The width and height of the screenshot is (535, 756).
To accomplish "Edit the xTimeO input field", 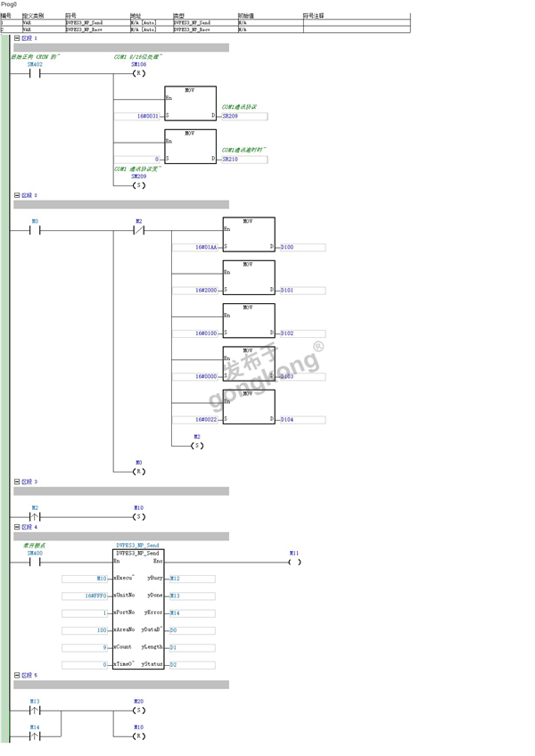I will pos(85,665).
